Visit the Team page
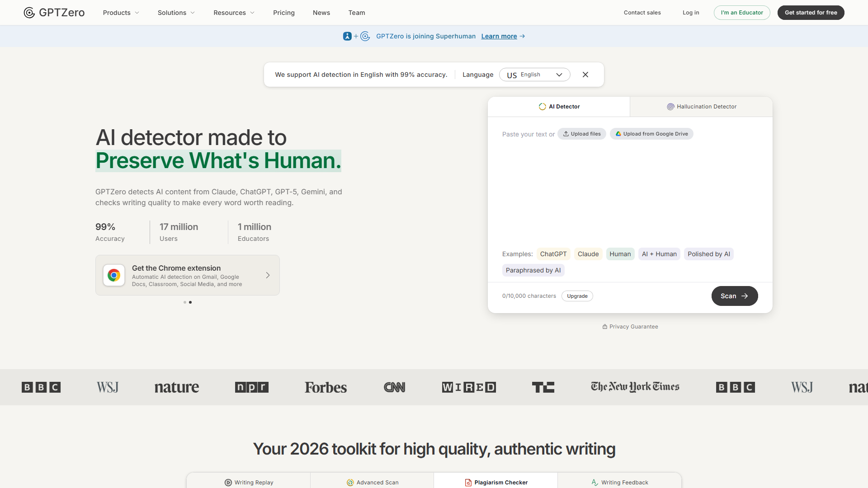 tap(357, 13)
